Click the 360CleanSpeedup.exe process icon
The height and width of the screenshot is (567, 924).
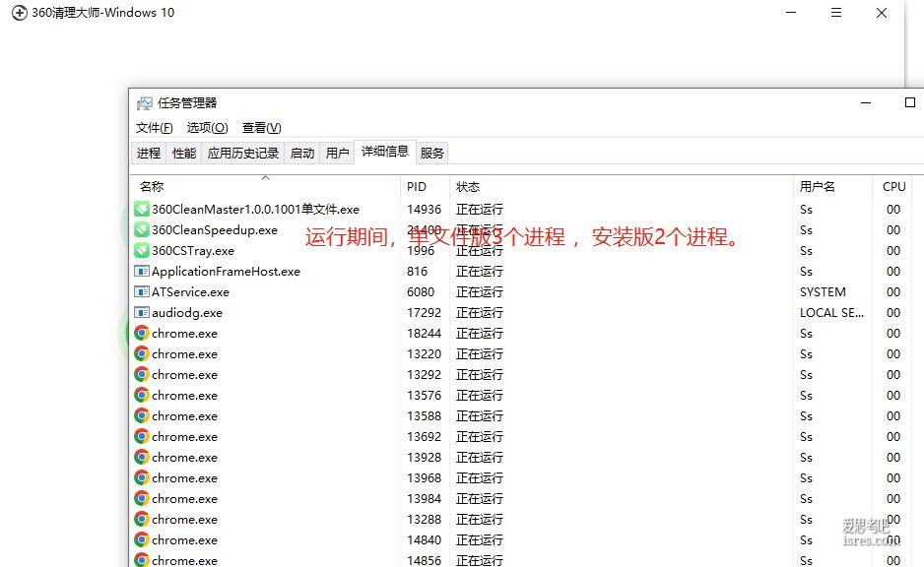(x=142, y=229)
